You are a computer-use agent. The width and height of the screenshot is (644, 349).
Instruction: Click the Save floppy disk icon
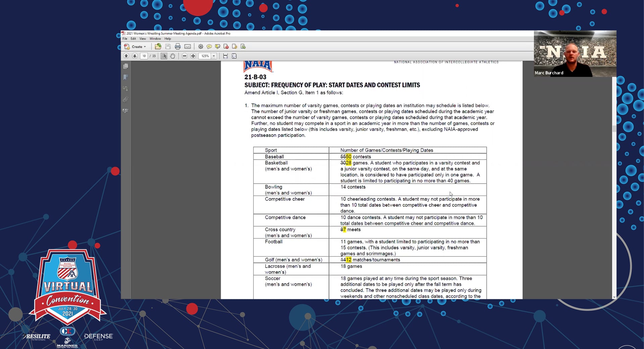click(x=168, y=47)
